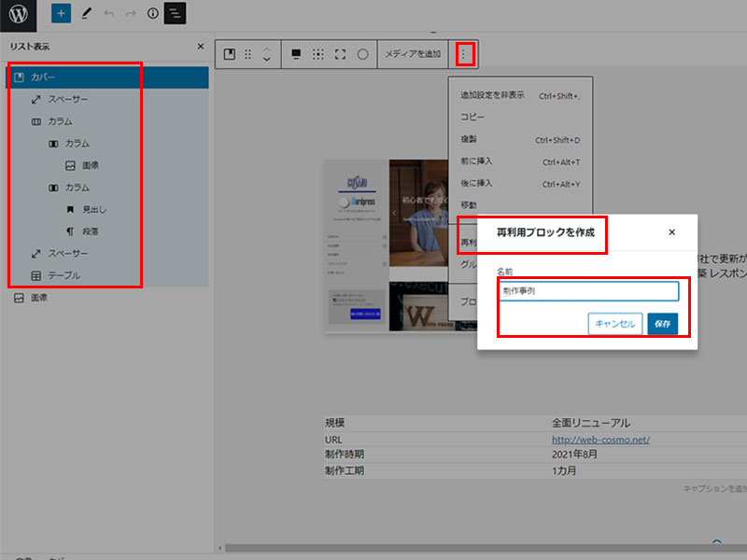Open the block inserter plus button

click(x=61, y=14)
